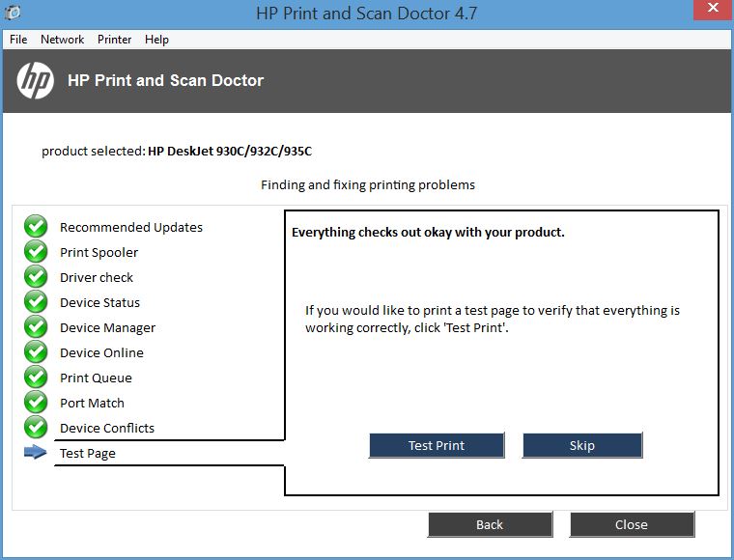This screenshot has width=734, height=560.
Task: Click green check beside Device Conflicts
Action: [36, 428]
